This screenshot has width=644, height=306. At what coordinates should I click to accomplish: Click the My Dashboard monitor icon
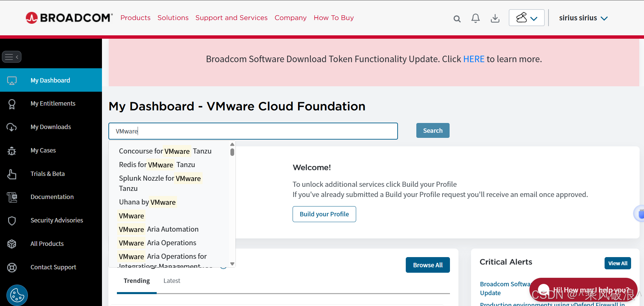point(12,80)
